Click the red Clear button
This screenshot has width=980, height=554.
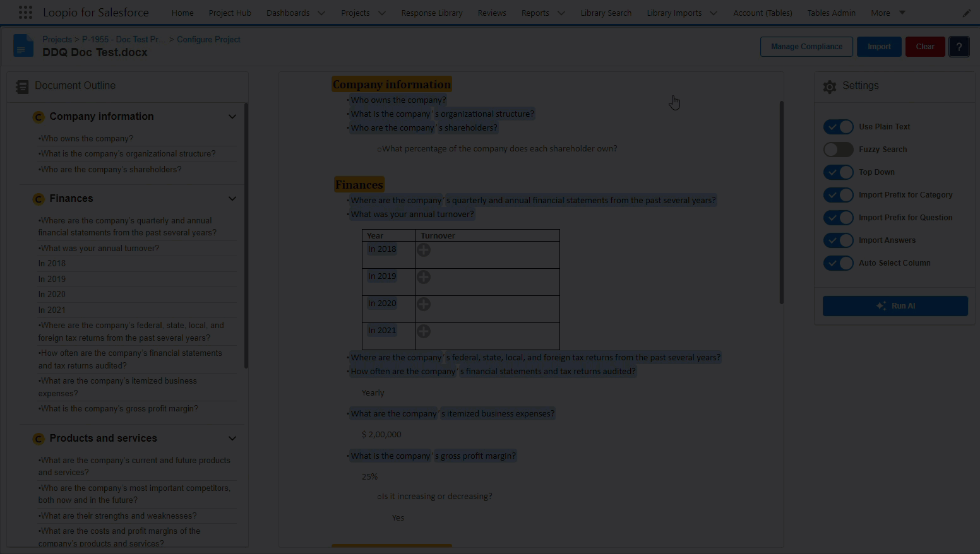(x=925, y=47)
